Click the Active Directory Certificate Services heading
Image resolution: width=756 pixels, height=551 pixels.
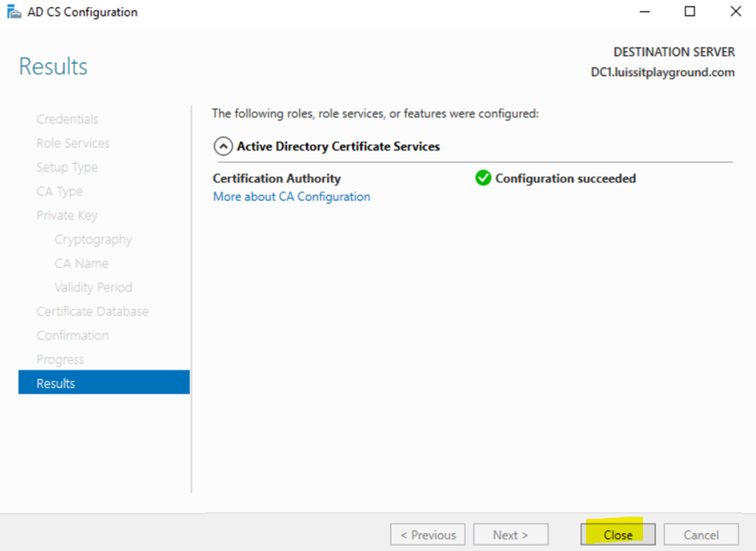point(339,146)
